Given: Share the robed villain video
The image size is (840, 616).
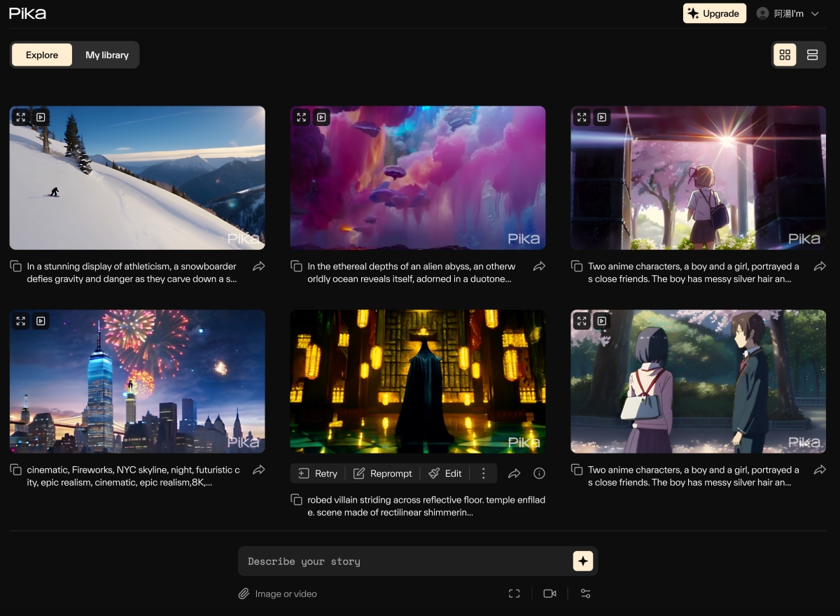Looking at the screenshot, I should tap(514, 473).
